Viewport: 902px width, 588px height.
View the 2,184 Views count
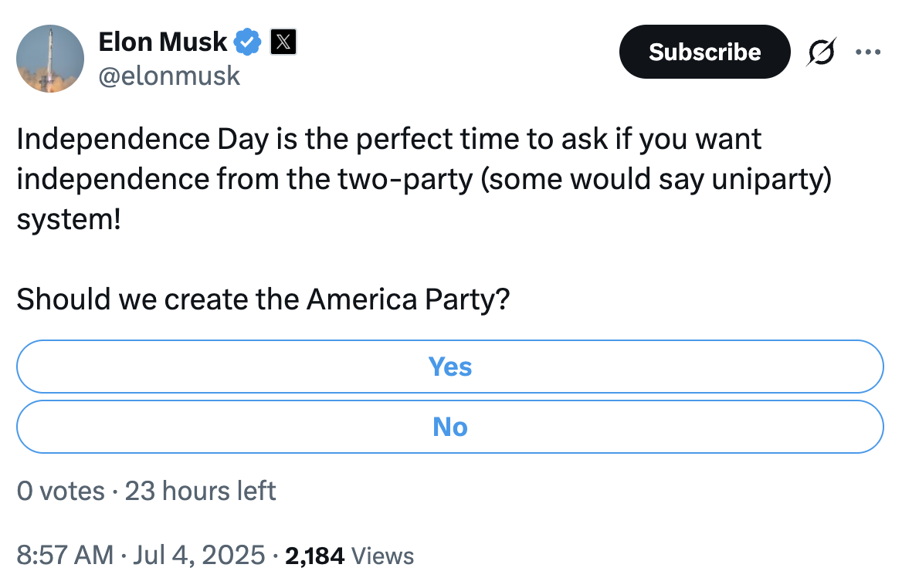click(349, 556)
